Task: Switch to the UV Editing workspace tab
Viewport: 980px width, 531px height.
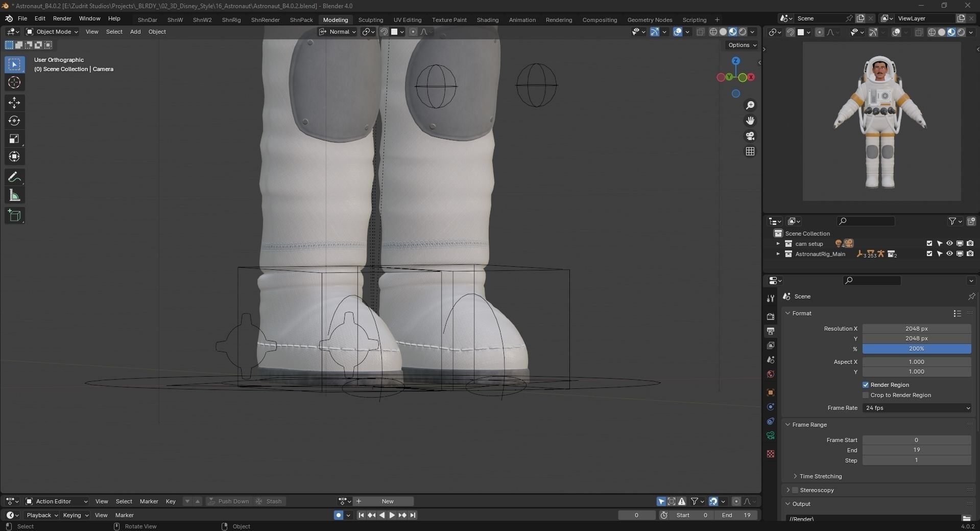Action: tap(408, 20)
